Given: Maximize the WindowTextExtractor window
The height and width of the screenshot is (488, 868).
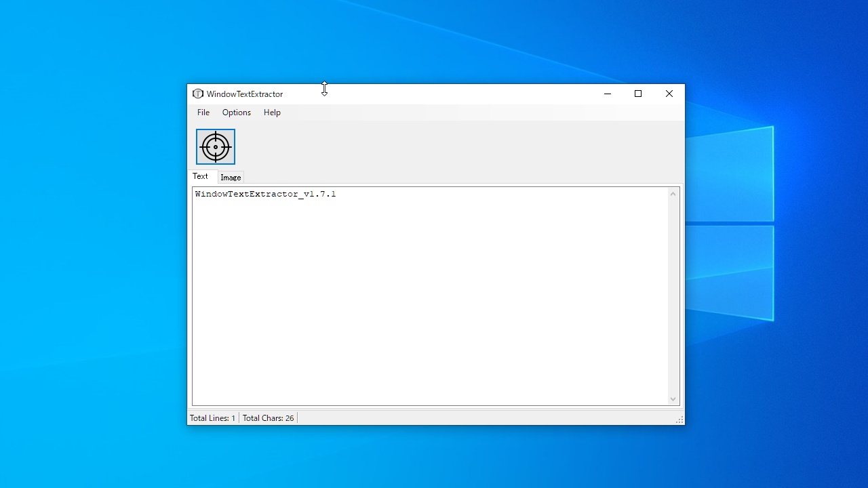Looking at the screenshot, I should point(638,94).
